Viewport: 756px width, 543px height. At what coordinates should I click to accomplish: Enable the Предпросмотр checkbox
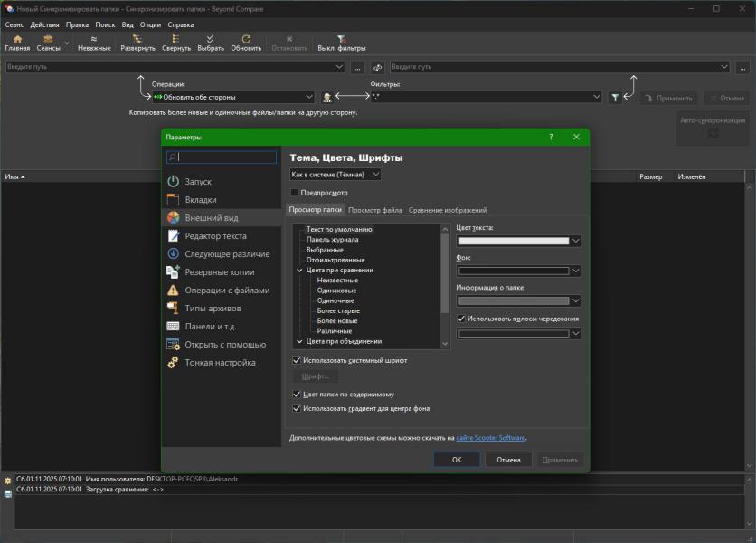click(295, 193)
